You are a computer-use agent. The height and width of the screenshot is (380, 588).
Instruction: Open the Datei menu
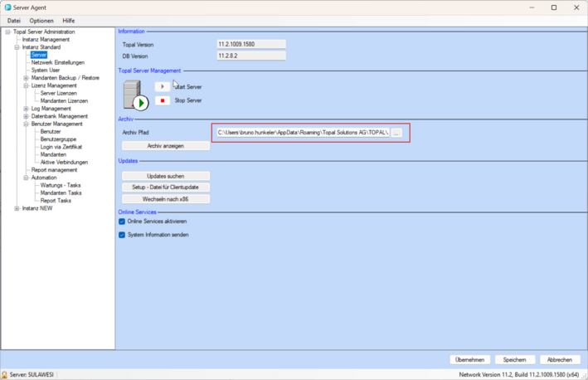click(14, 21)
